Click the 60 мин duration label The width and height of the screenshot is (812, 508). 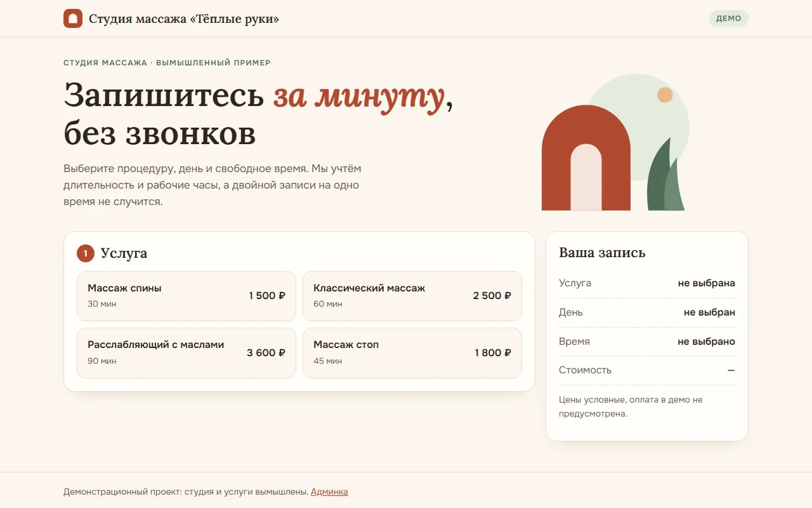pos(328,304)
